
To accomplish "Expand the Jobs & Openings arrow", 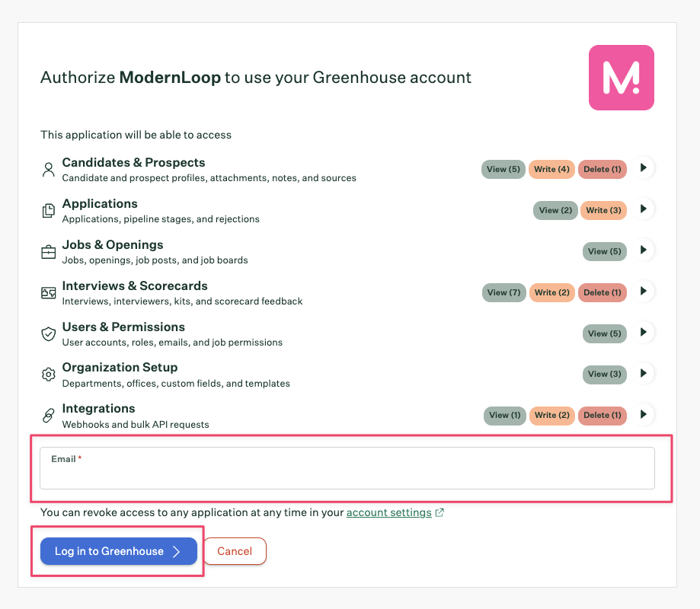I will (x=644, y=250).
